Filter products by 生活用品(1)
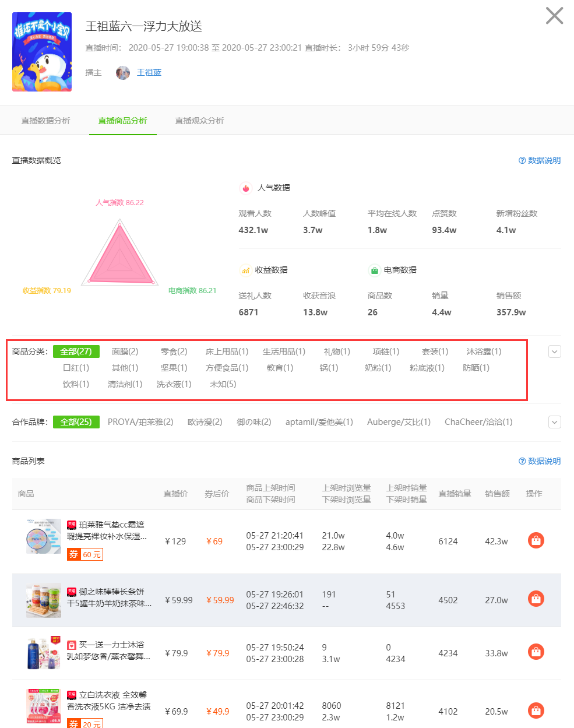The image size is (574, 728). (x=284, y=351)
